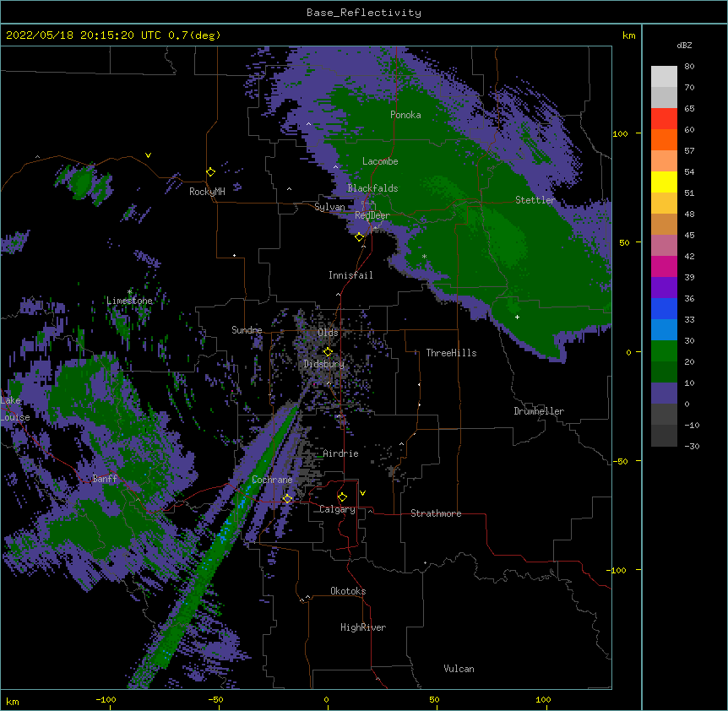Click the Vulcan label
The image size is (728, 711).
point(459,669)
